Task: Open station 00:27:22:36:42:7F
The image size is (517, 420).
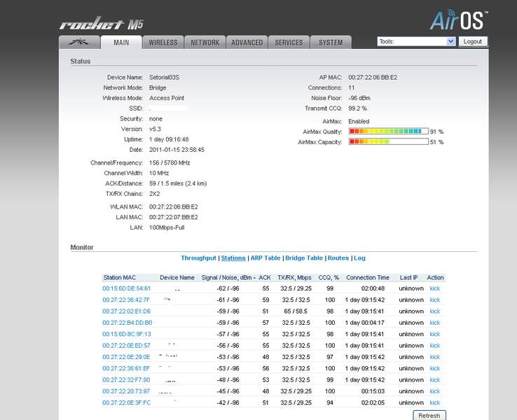Action: (126, 300)
